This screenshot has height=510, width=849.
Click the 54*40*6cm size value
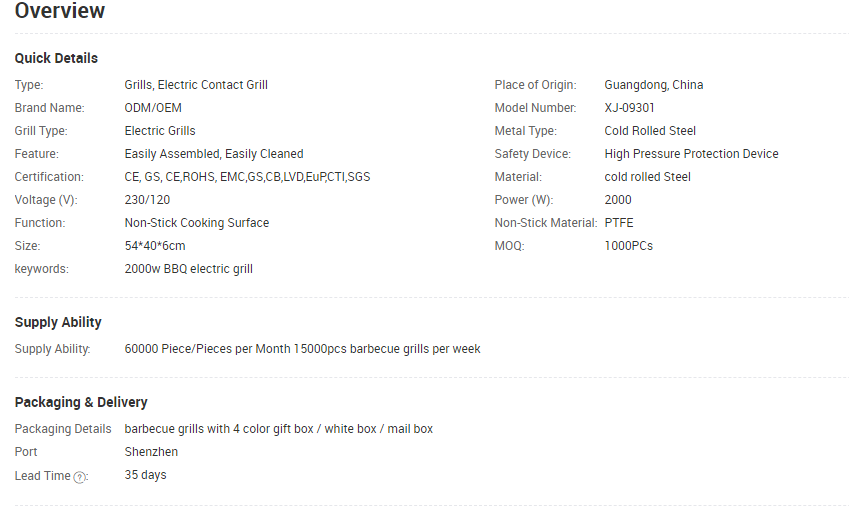coord(155,246)
